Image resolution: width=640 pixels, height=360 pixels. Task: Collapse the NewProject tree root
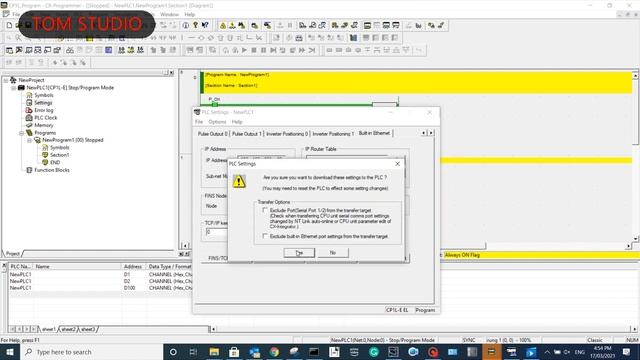(6, 80)
